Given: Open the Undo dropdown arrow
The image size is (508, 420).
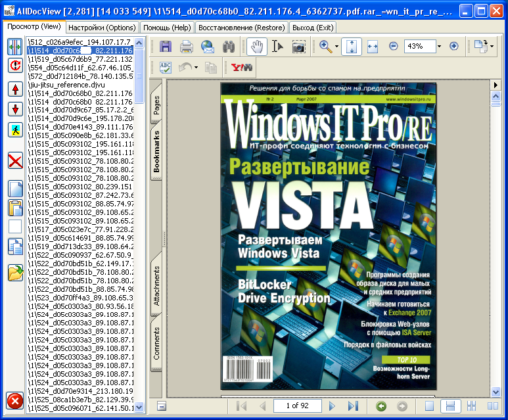Looking at the screenshot, I should [x=196, y=68].
